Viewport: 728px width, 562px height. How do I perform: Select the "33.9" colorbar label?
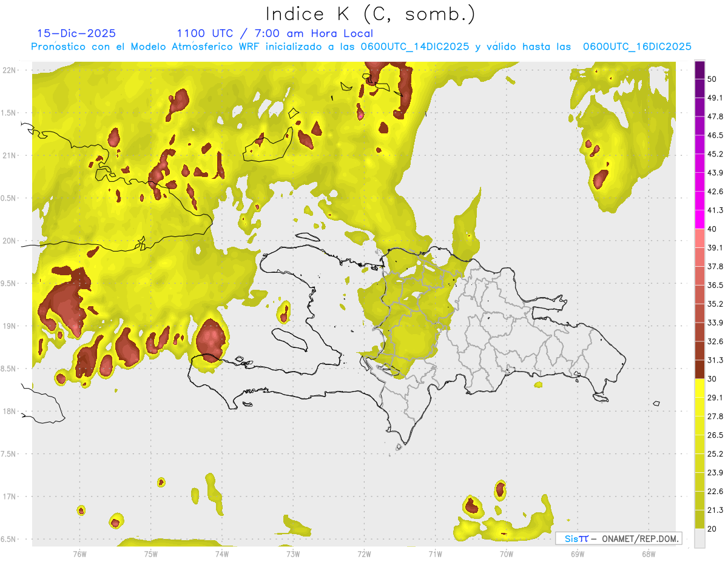pyautogui.click(x=715, y=323)
